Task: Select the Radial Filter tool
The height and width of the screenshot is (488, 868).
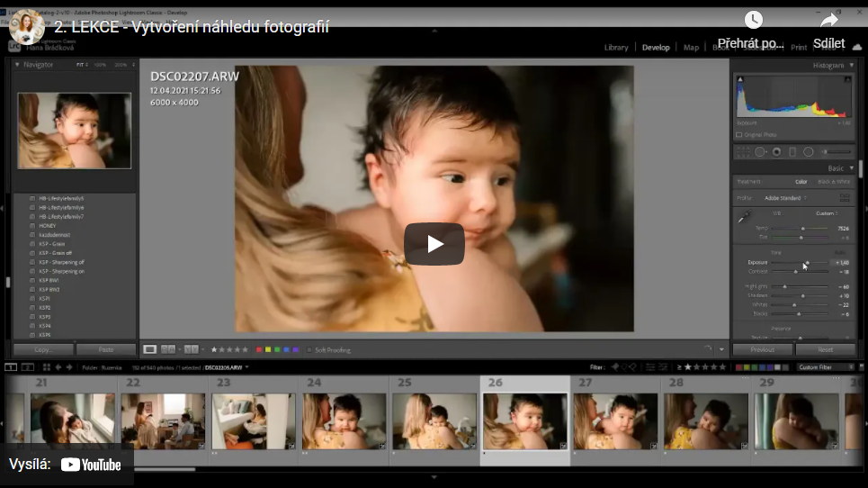Action: point(809,152)
